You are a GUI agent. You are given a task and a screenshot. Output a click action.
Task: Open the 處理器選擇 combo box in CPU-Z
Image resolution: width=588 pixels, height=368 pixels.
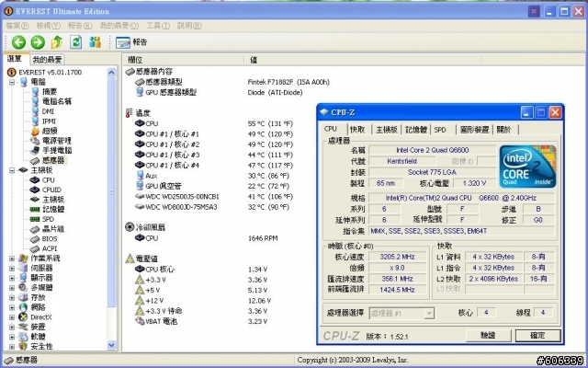pyautogui.click(x=402, y=313)
